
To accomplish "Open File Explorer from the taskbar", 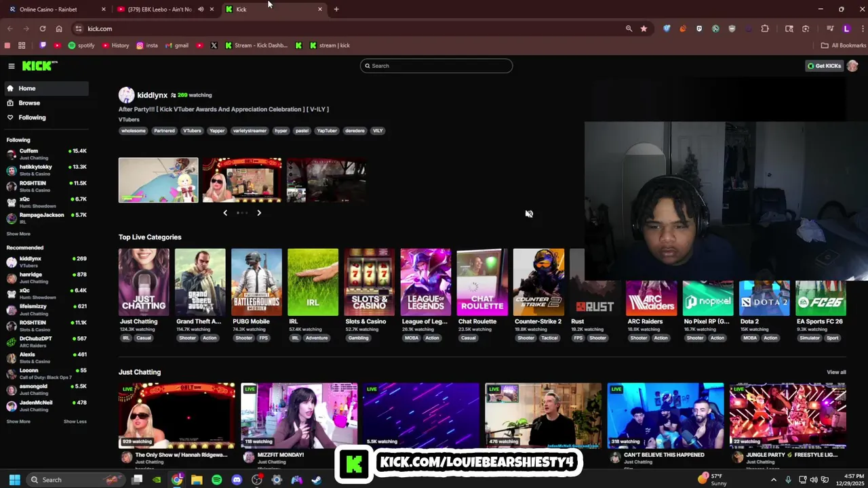I will (197, 480).
